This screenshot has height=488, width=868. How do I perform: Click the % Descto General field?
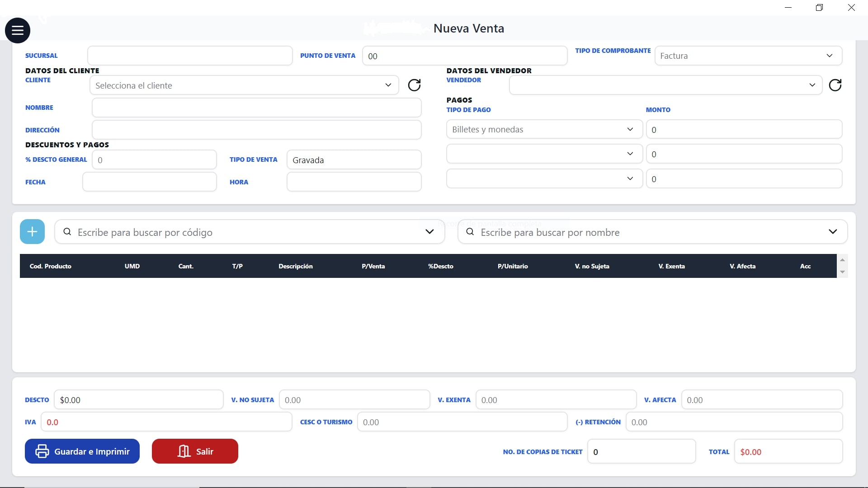click(x=154, y=160)
